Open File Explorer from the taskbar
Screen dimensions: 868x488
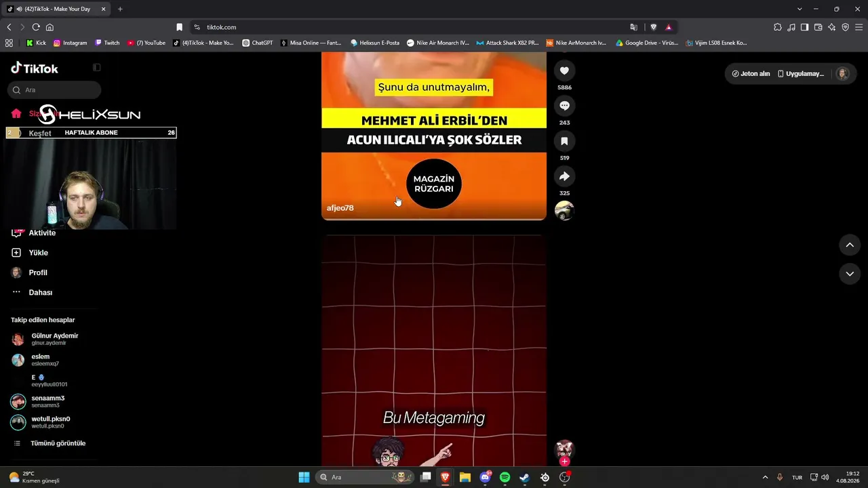(x=465, y=477)
